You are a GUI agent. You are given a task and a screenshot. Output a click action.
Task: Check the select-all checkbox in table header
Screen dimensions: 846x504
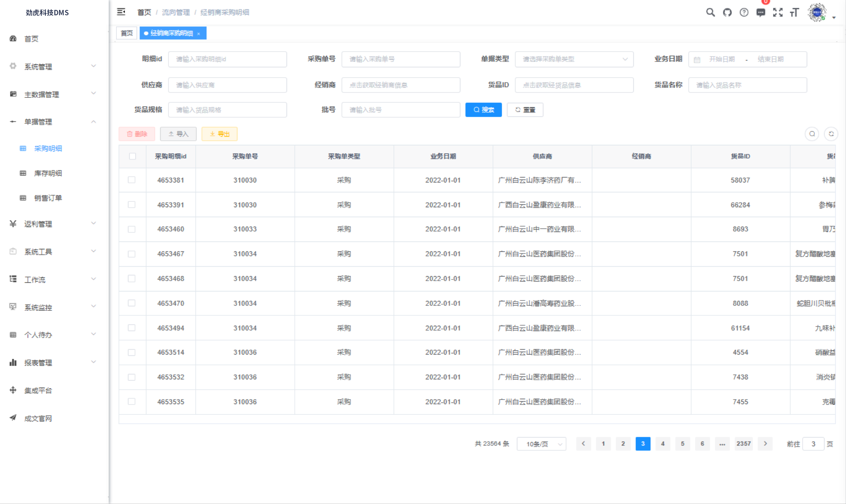click(x=133, y=156)
